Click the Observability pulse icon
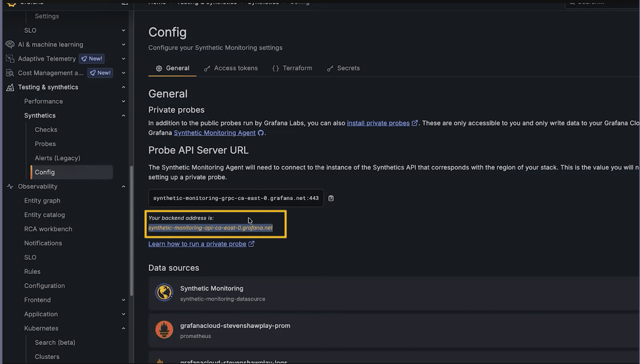 point(10,186)
